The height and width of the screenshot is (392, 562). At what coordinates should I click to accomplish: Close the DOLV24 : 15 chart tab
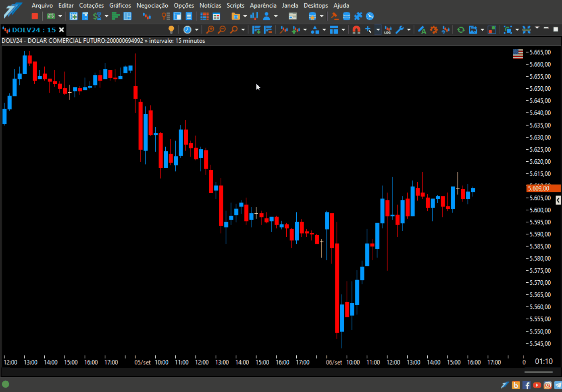coord(62,30)
